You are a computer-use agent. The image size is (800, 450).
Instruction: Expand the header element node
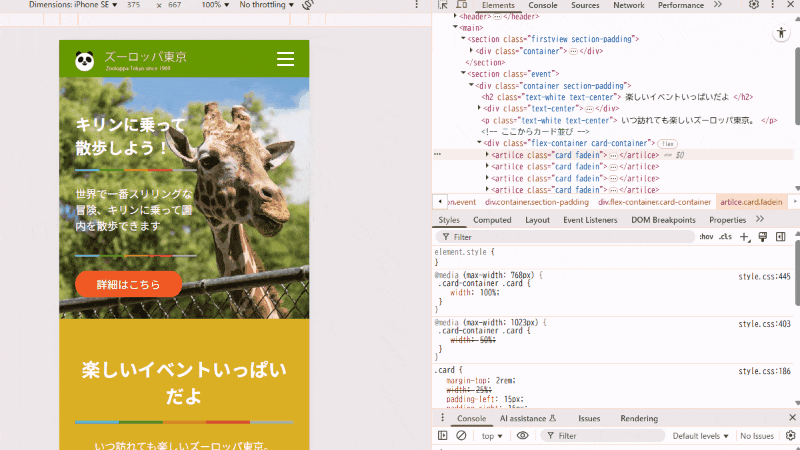coord(456,16)
